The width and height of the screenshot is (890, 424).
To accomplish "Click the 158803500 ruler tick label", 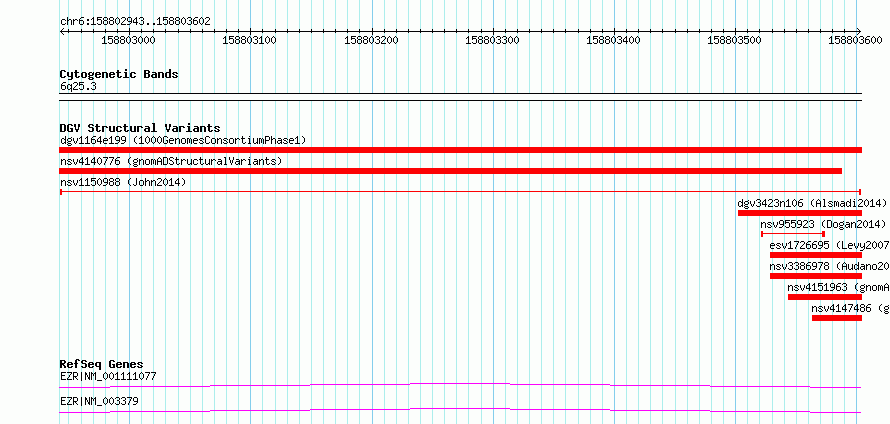I will (x=735, y=40).
